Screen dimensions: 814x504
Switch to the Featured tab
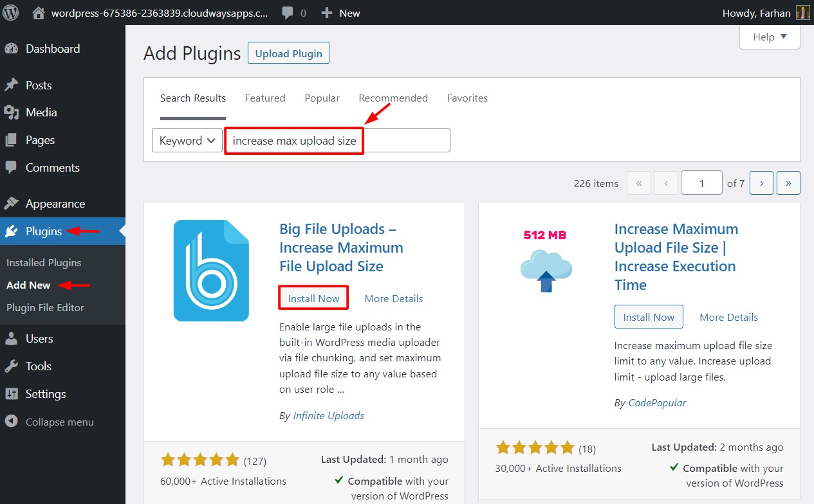(265, 98)
